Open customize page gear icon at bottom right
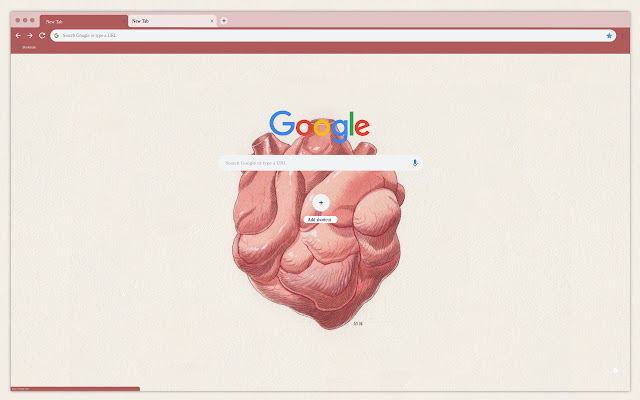Image resolution: width=640 pixels, height=400 pixels. (616, 371)
